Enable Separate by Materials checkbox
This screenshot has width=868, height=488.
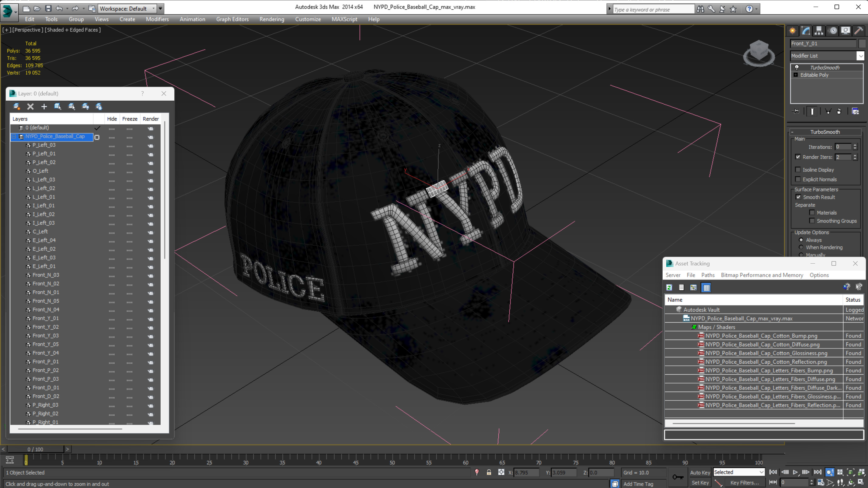pyautogui.click(x=812, y=212)
